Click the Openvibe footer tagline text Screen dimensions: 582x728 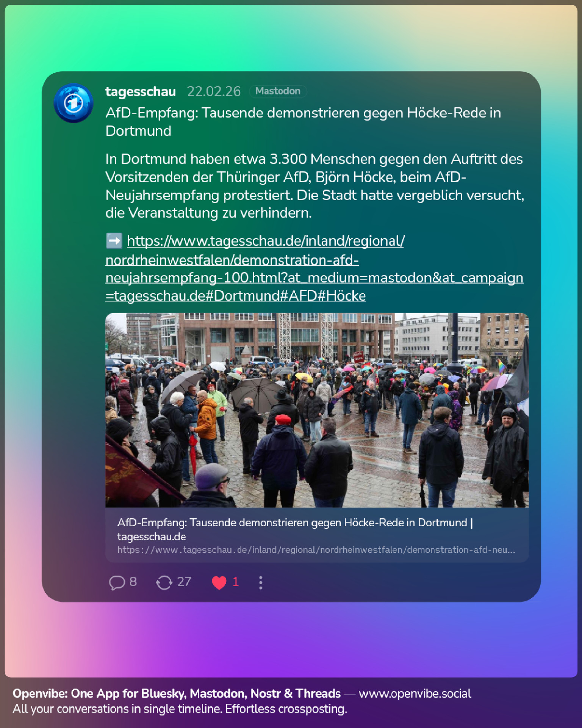[x=180, y=709]
